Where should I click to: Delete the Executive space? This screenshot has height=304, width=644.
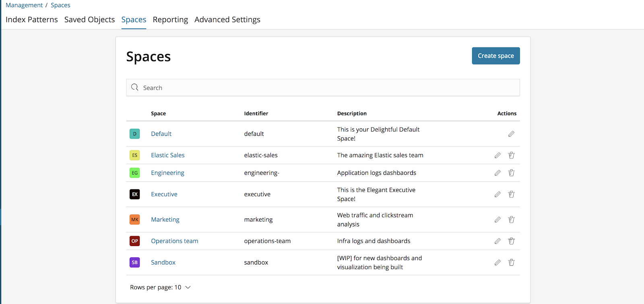[x=511, y=194]
